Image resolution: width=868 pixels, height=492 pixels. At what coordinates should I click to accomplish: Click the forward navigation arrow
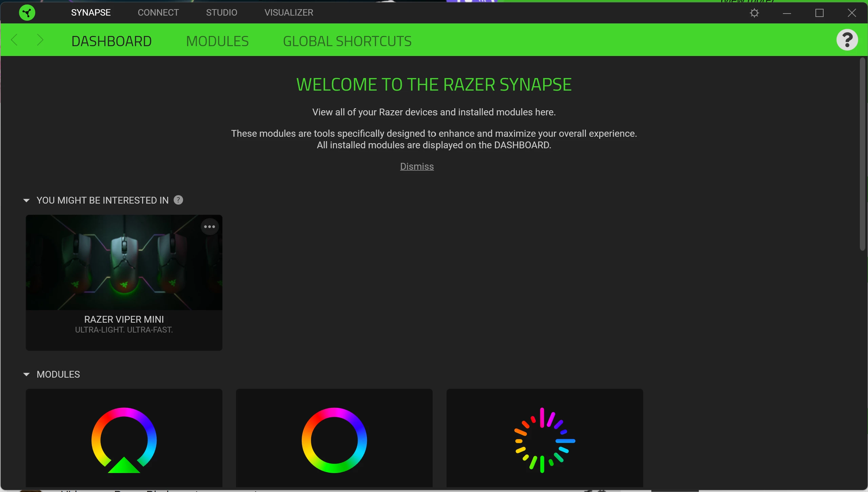tap(40, 40)
